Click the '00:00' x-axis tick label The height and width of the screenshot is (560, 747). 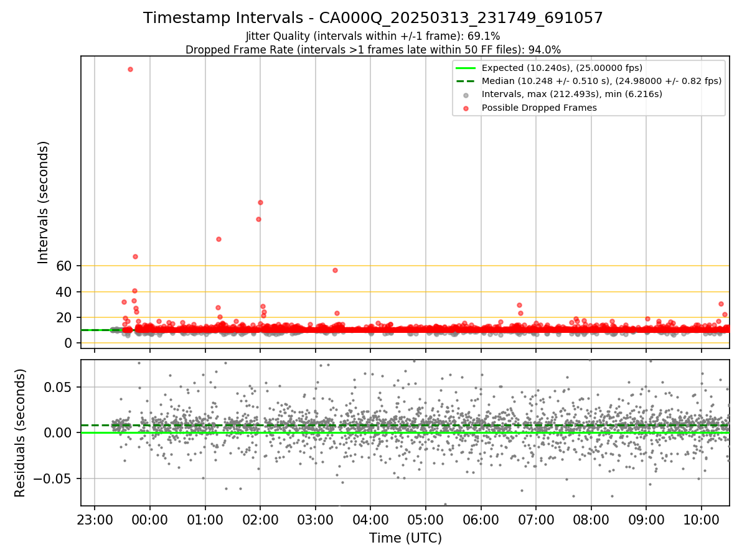pyautogui.click(x=150, y=520)
